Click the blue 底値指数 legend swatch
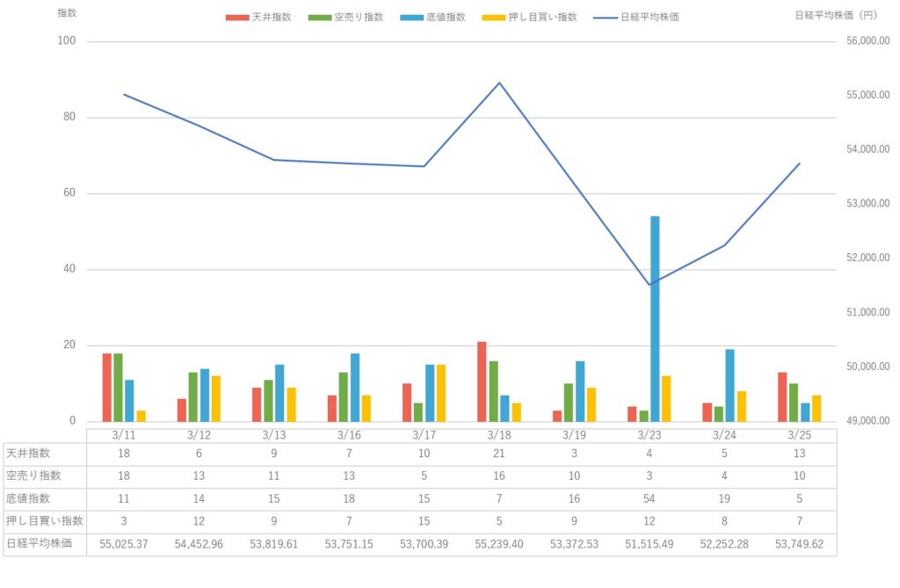 410,17
